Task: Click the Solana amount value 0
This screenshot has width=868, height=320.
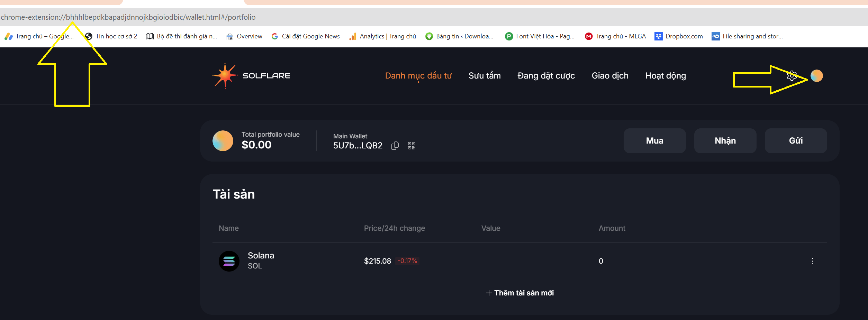Action: click(x=601, y=261)
